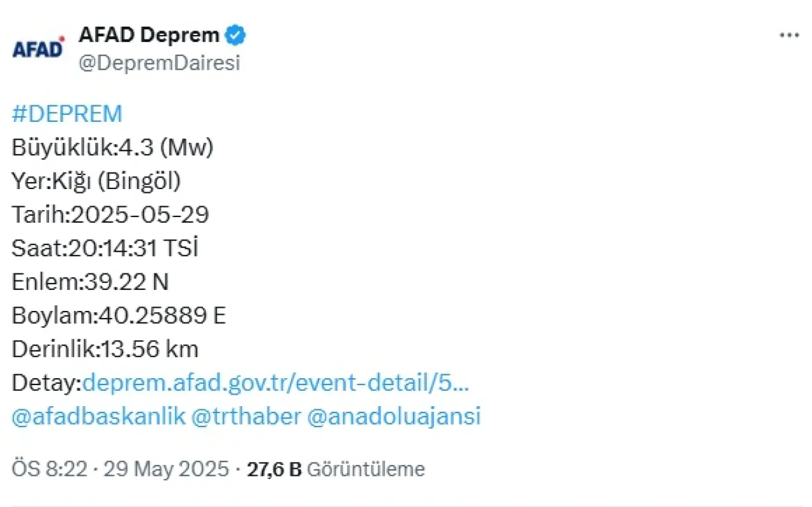This screenshot has width=812, height=507.
Task: Click the AFAD logo profile picture
Action: point(38,49)
